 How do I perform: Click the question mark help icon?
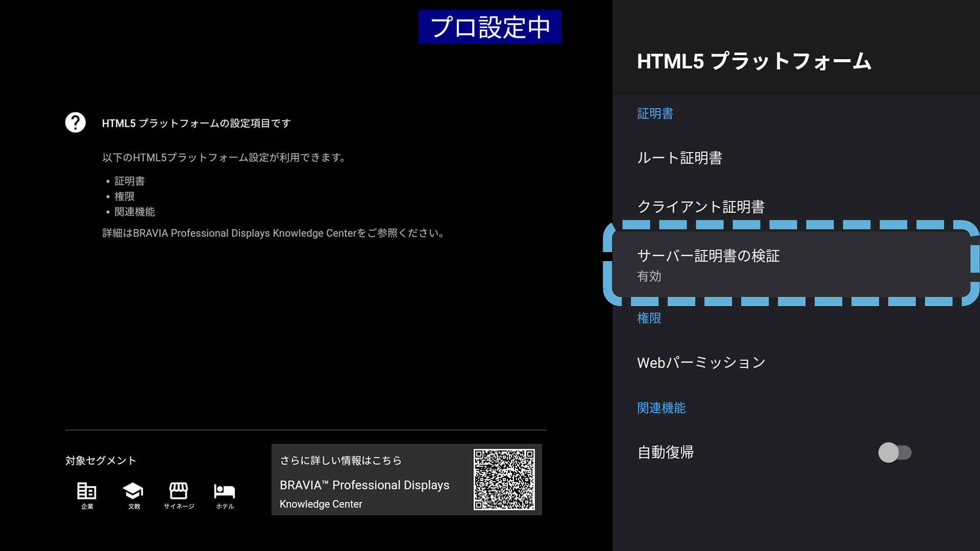tap(76, 122)
